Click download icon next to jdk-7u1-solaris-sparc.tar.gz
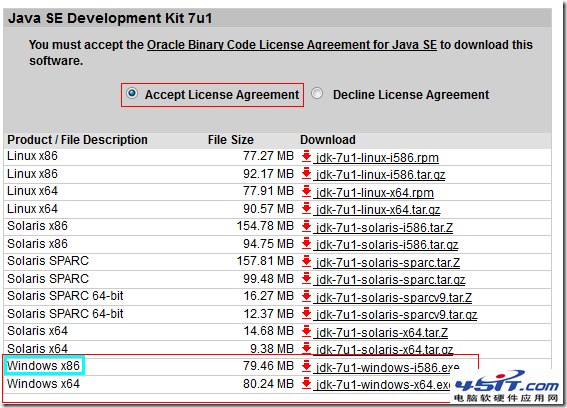567x408 pixels. [306, 279]
